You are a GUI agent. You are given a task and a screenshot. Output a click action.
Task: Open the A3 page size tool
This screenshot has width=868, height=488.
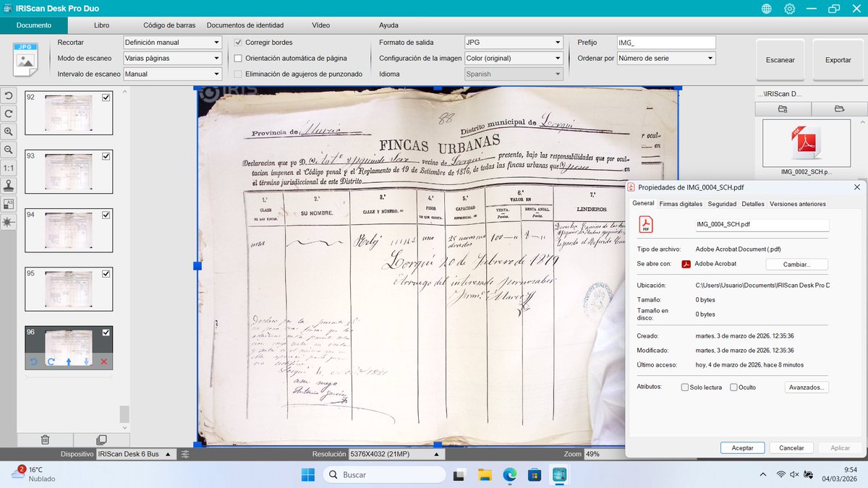[8, 204]
